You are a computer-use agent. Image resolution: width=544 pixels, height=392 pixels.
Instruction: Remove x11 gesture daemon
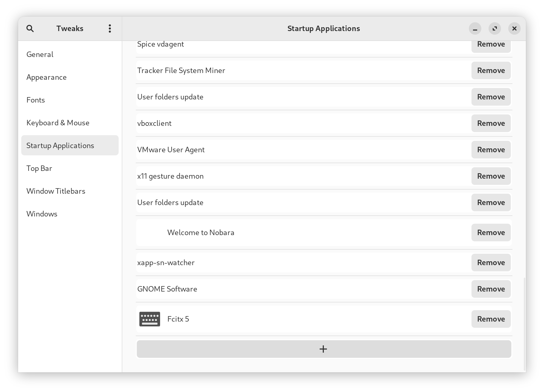[x=491, y=176]
